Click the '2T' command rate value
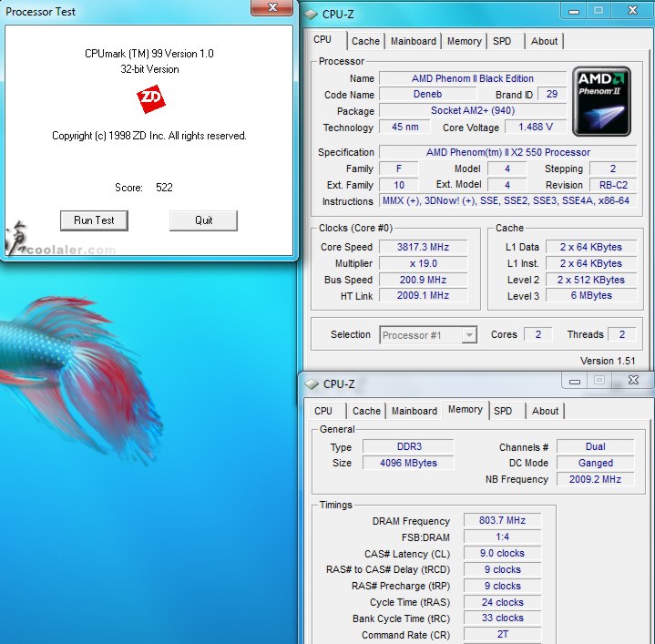The width and height of the screenshot is (655, 644). pyautogui.click(x=502, y=634)
